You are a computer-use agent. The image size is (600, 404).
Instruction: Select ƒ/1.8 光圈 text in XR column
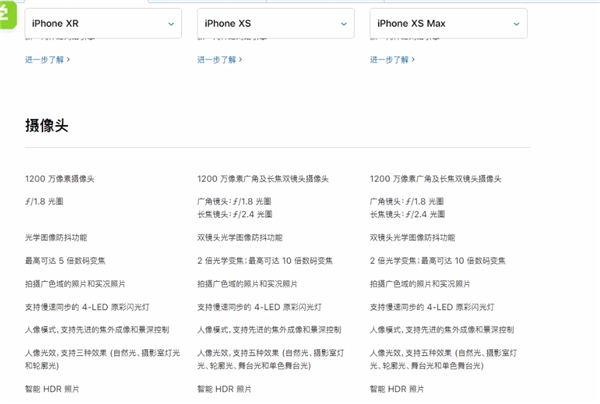pyautogui.click(x=44, y=201)
